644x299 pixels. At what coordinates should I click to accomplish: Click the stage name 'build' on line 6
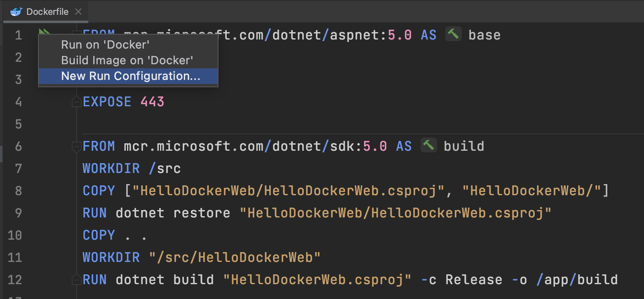(464, 146)
